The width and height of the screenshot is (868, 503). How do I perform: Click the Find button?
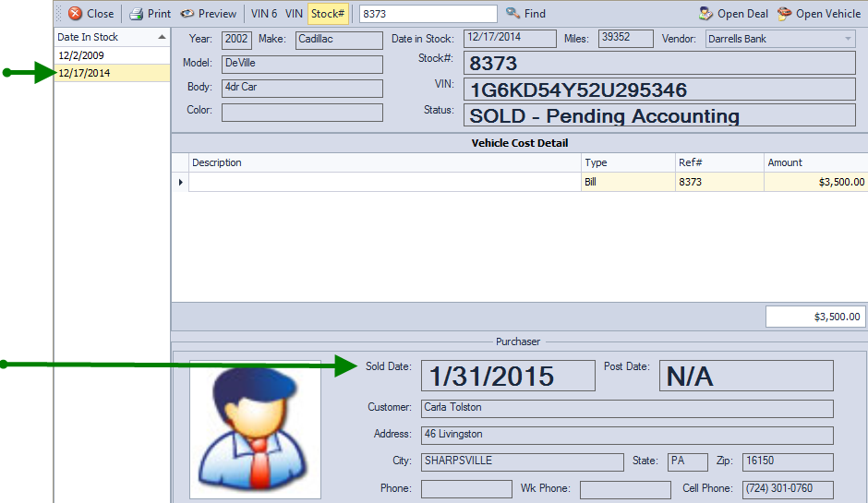525,14
